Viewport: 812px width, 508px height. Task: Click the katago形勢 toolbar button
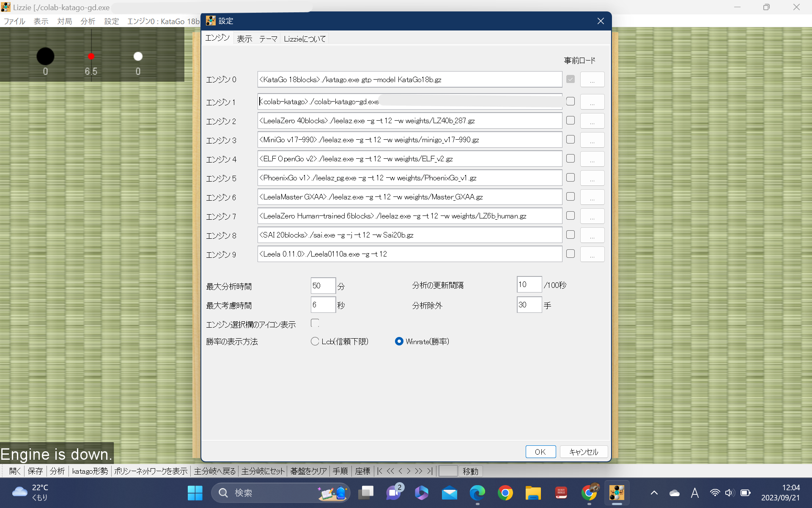90,471
